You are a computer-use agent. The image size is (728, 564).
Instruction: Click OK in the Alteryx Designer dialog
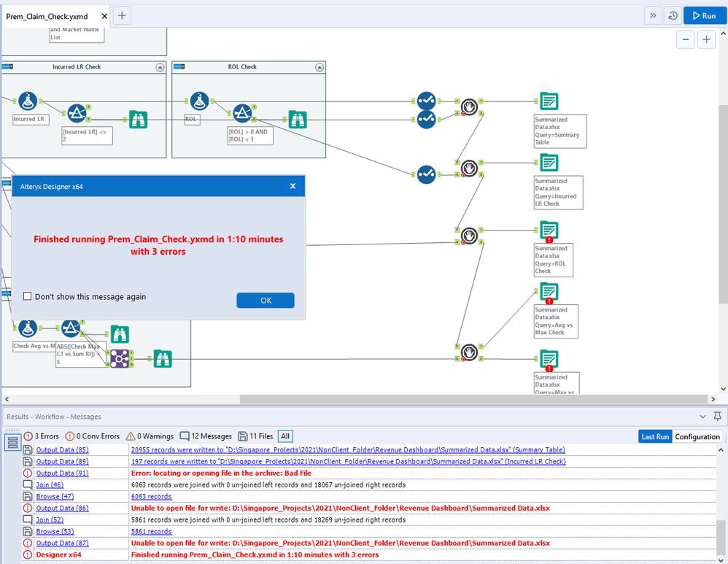click(266, 301)
